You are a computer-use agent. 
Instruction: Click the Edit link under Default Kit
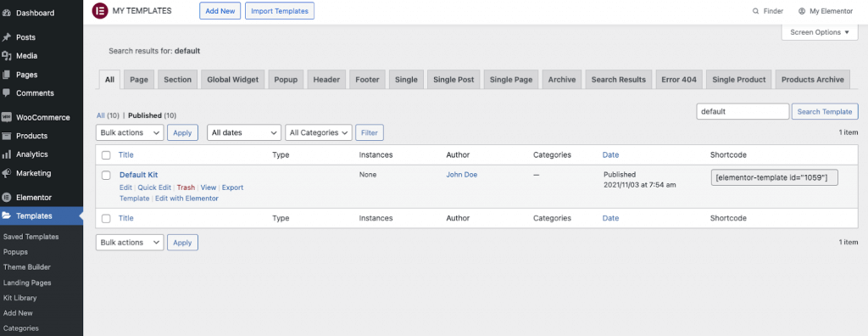click(x=125, y=188)
